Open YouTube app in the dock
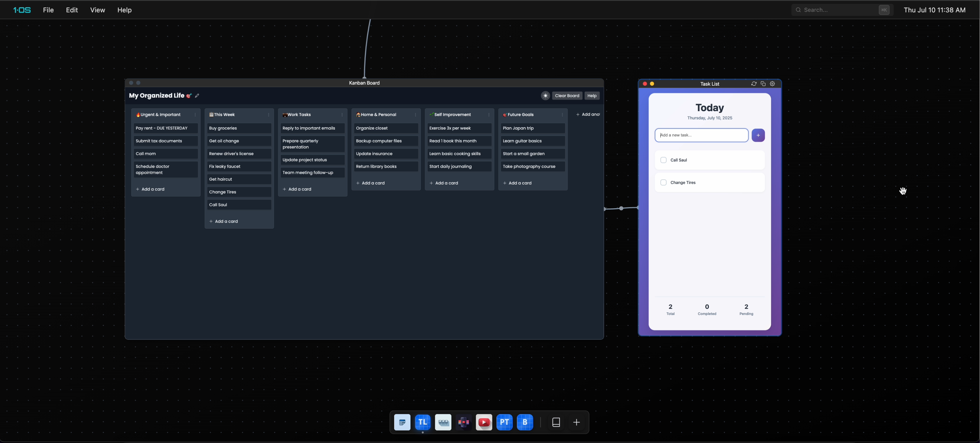Viewport: 980px width, 443px height. [484, 422]
